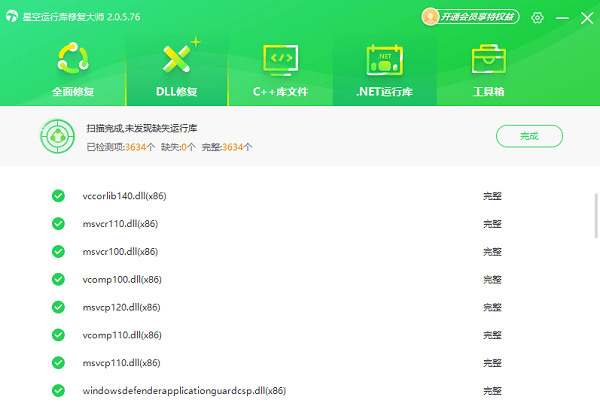Switch to the .NET运行库 tab label
600x412 pixels.
(x=385, y=92)
